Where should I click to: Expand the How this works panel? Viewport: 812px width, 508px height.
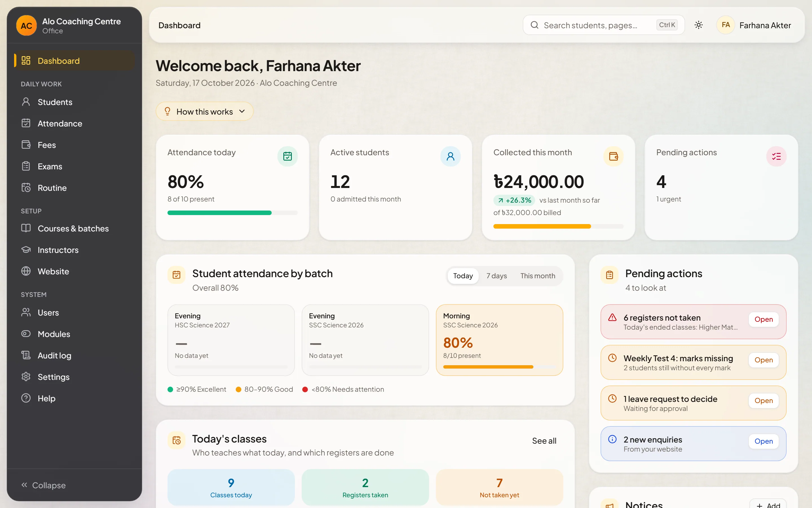click(204, 111)
